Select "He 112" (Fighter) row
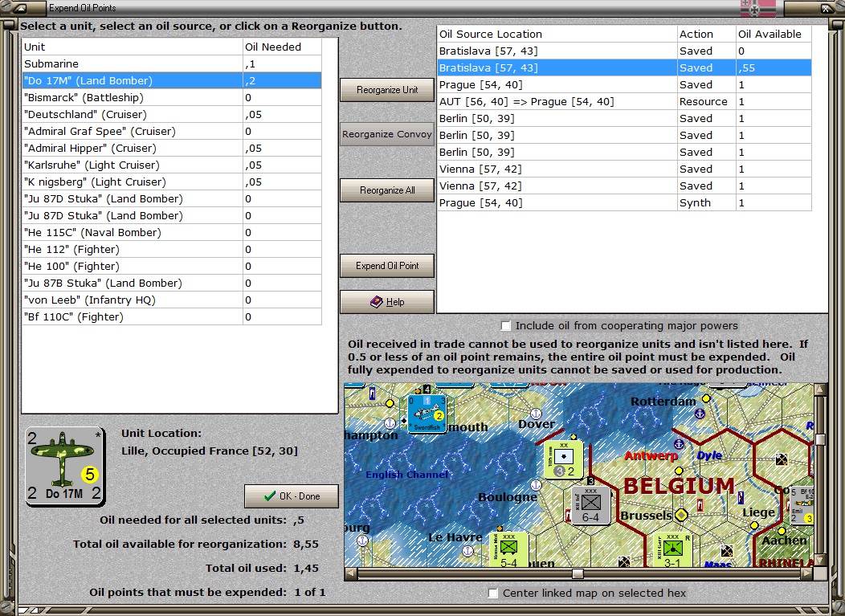Viewport: 845px width, 616px height. pyautogui.click(x=172, y=250)
